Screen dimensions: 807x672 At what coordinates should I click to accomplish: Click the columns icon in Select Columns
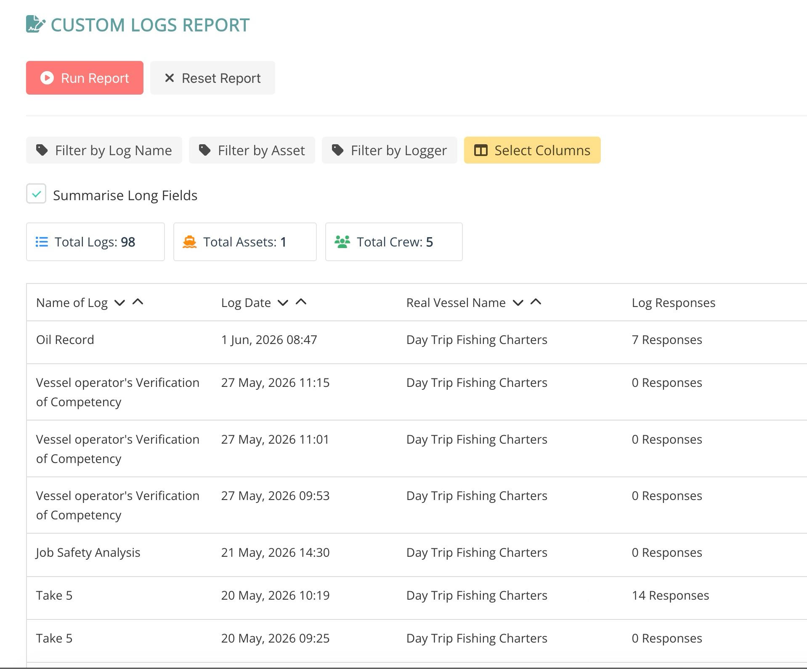pos(481,150)
